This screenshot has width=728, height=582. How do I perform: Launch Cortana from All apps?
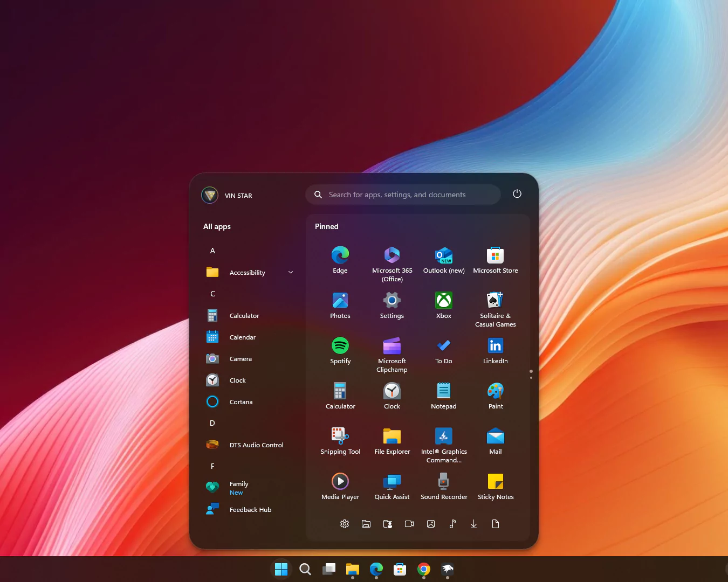tap(249, 402)
